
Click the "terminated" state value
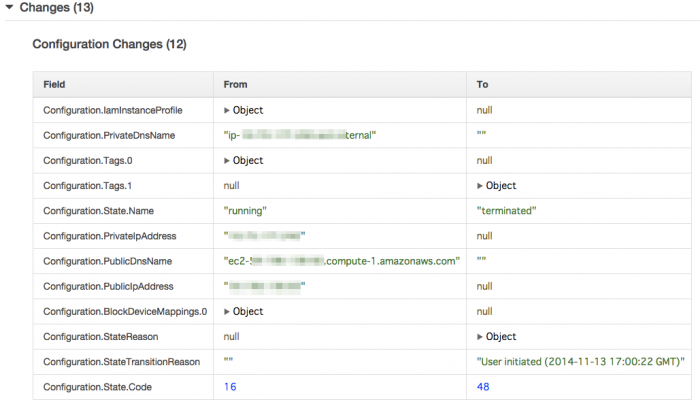point(506,211)
